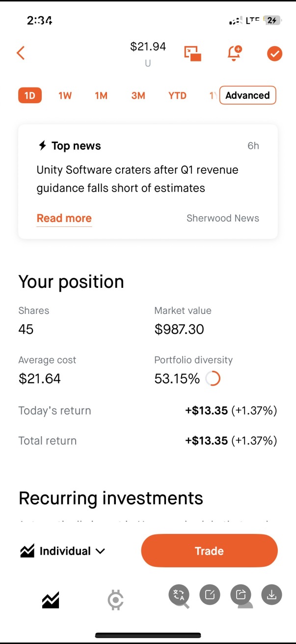
Task: Tap the edit screenshot pencil icon
Action: (210, 595)
